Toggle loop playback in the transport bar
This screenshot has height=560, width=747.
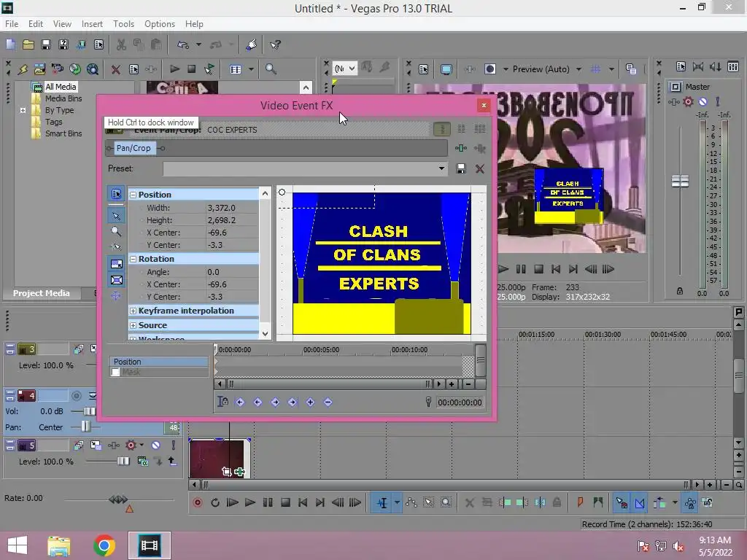[x=215, y=502]
